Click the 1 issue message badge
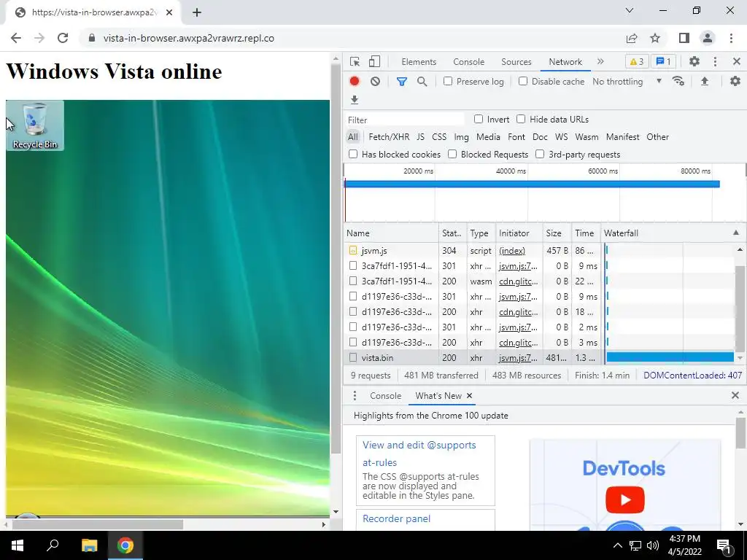Image resolution: width=747 pixels, height=560 pixels. pos(664,61)
